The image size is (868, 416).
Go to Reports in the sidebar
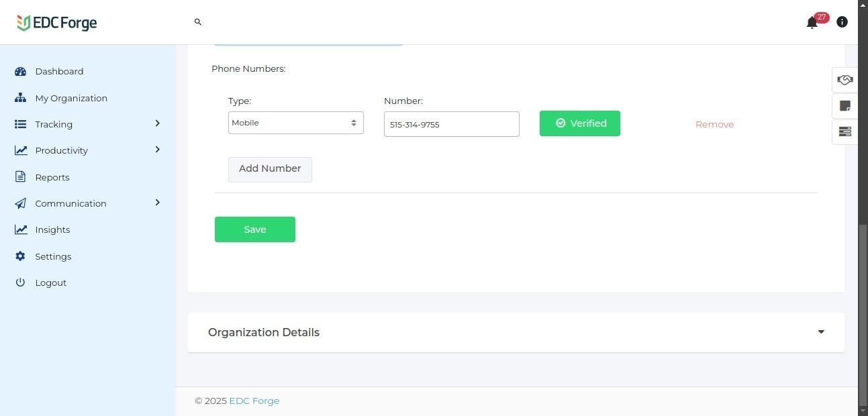pos(52,177)
